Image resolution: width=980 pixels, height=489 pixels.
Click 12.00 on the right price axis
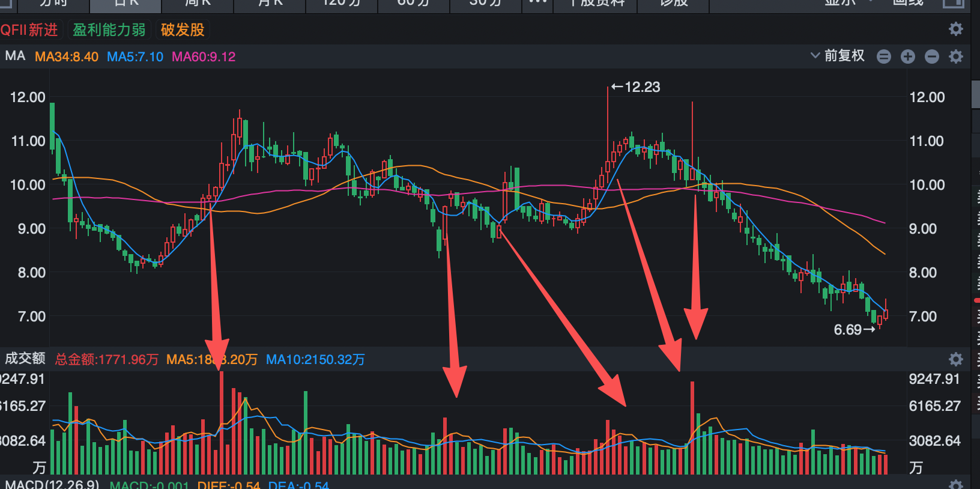tap(927, 97)
